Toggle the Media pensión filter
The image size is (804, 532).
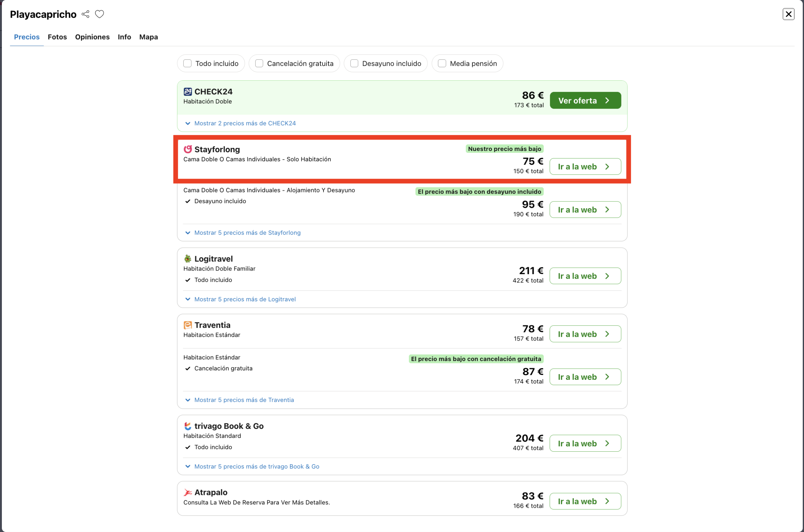point(442,63)
